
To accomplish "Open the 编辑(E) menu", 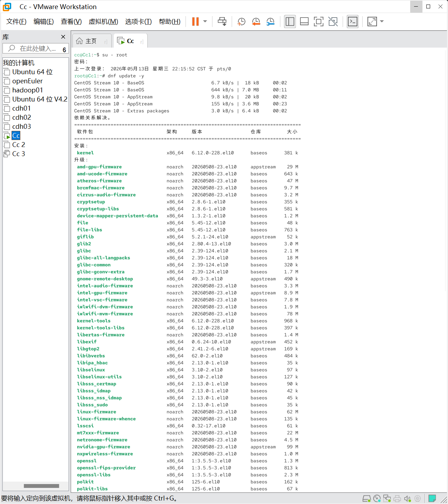I will click(x=44, y=22).
